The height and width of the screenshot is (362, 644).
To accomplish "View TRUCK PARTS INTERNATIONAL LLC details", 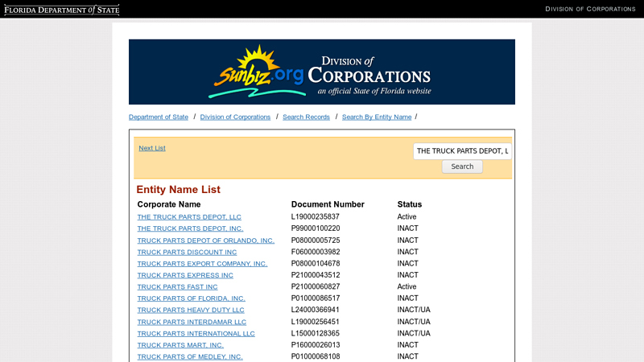I will [x=196, y=333].
